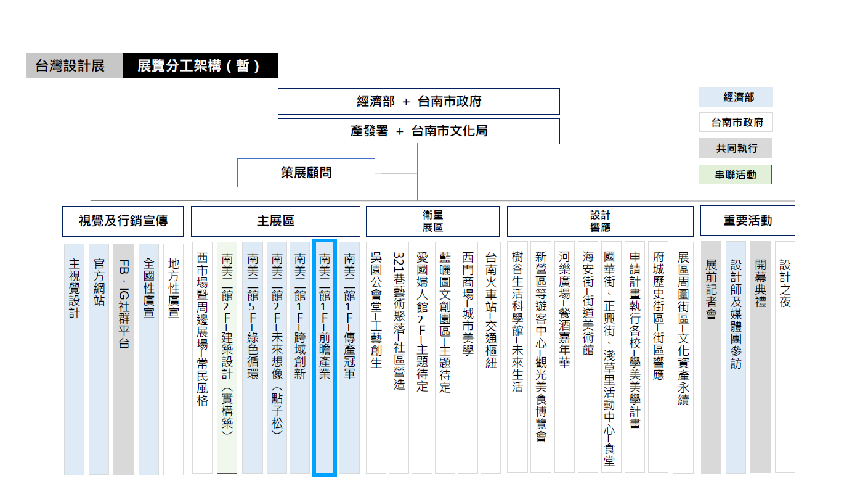Click the gray 共同執行 legend swatch
Image resolution: width=868 pixels, height=489 pixels.
click(x=735, y=149)
